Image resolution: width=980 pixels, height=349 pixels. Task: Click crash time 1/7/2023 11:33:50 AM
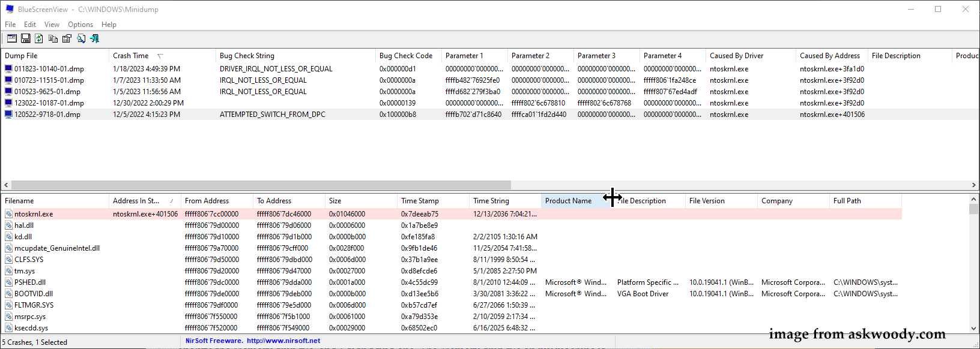tap(147, 80)
